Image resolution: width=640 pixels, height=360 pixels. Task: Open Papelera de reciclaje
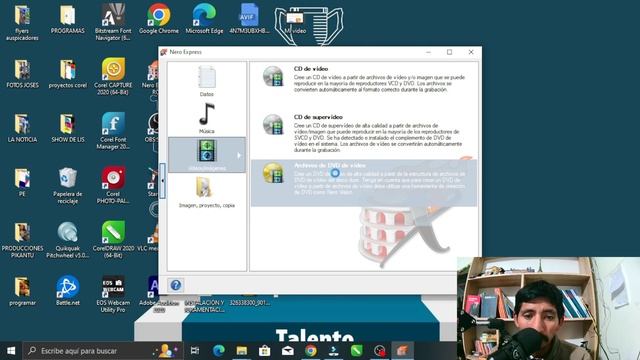coord(68,186)
